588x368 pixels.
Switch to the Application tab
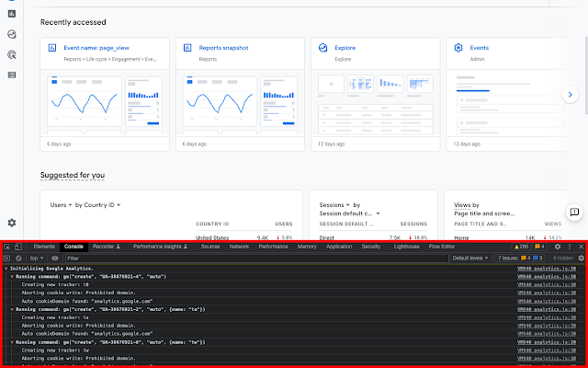tap(339, 247)
